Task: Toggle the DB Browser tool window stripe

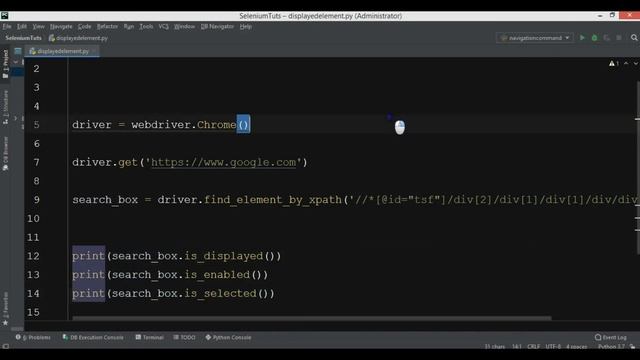Action: tap(5, 153)
